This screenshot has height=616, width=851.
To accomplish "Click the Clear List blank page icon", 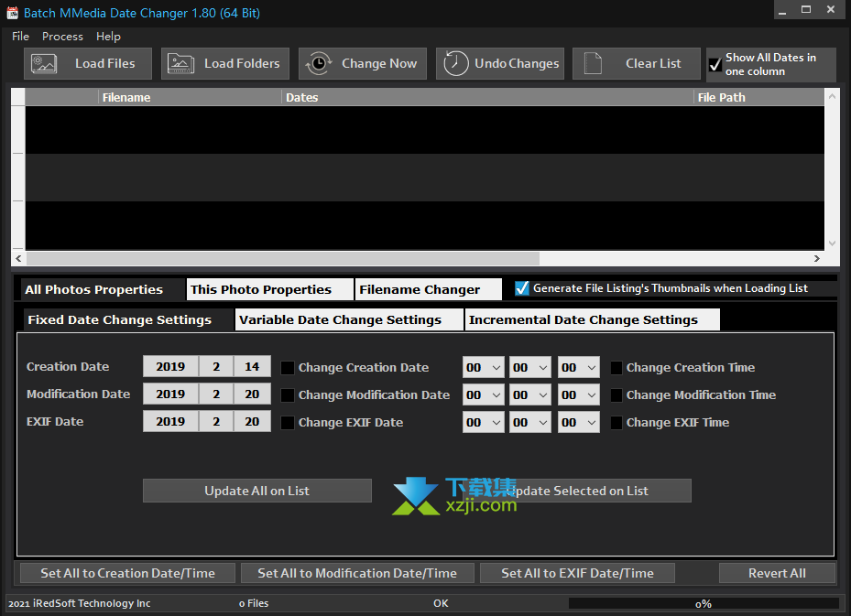I will tap(593, 63).
